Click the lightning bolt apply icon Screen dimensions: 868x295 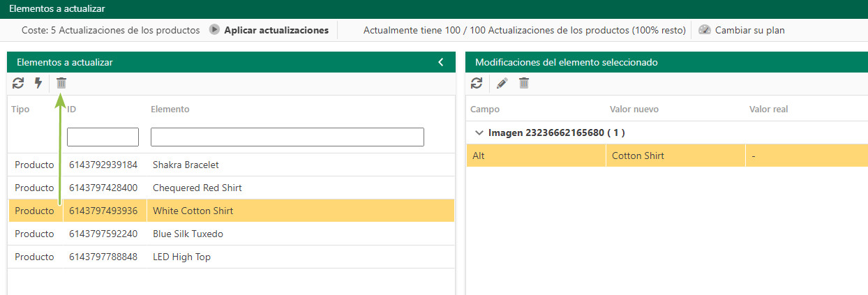(x=38, y=83)
